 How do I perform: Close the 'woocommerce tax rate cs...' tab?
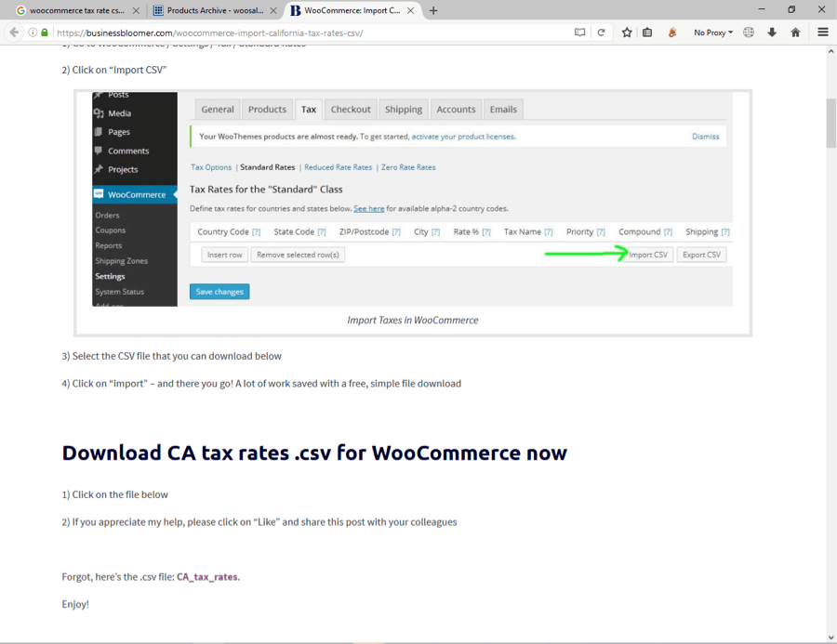tap(136, 10)
